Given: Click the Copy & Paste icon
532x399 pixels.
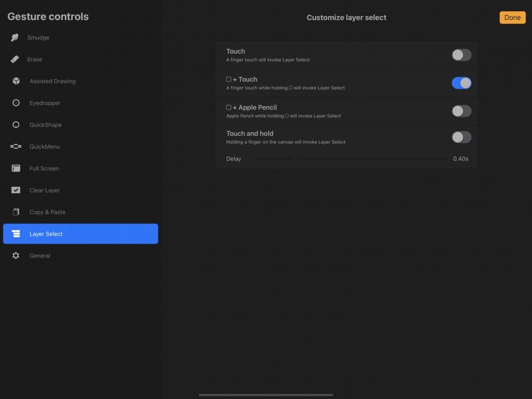Looking at the screenshot, I should tap(16, 212).
